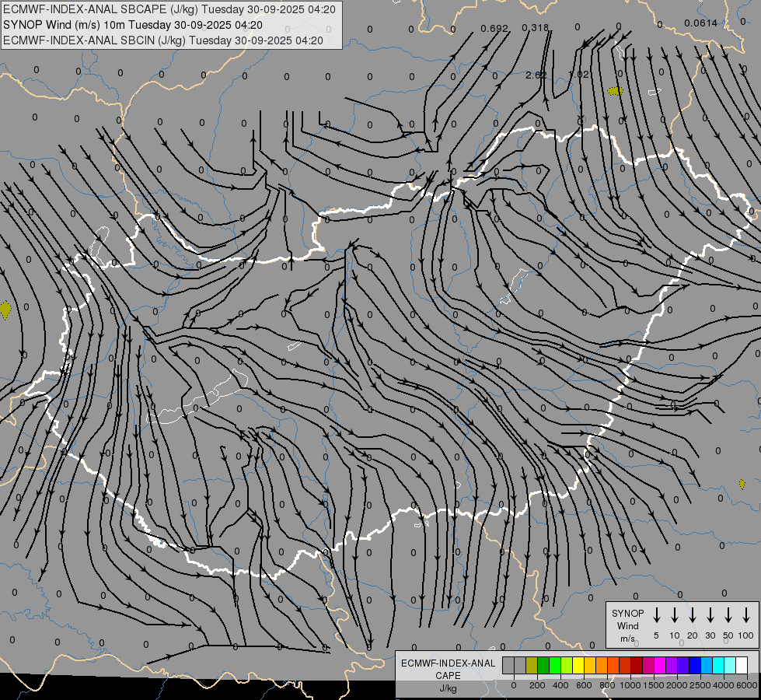Click the amber CAPE swatch before 800
Screen dimensions: 761x700
[590, 665]
